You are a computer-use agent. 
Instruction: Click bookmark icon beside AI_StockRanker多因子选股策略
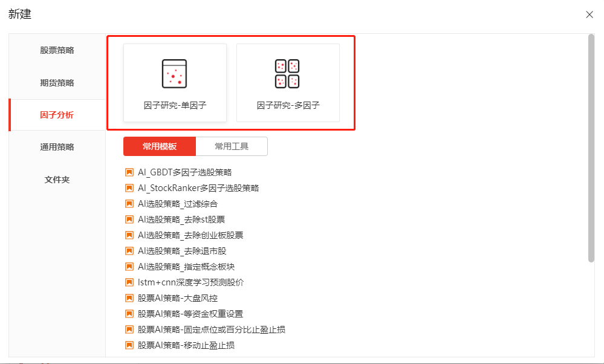(129, 188)
